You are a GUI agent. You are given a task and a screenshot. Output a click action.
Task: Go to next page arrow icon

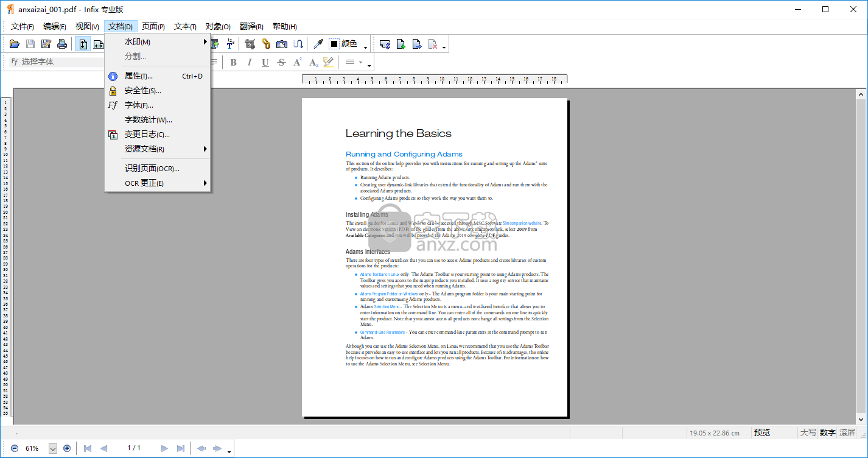click(164, 448)
